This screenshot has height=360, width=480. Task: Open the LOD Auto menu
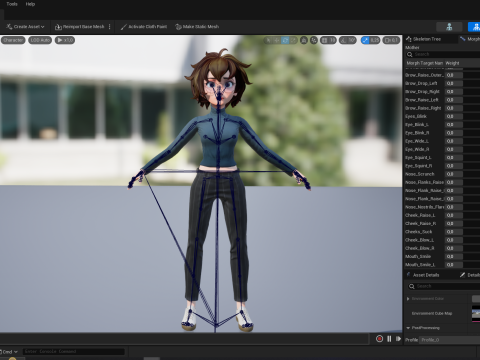click(40, 40)
